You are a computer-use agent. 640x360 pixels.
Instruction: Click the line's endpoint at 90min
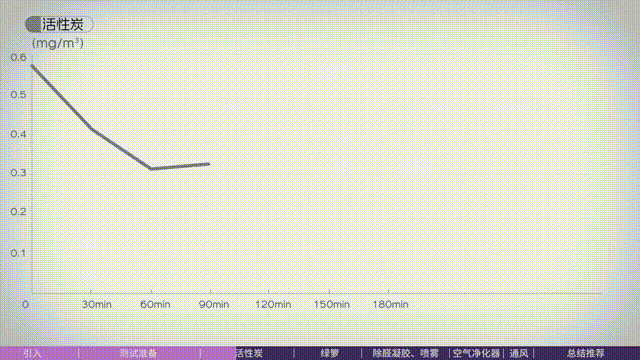(x=209, y=164)
